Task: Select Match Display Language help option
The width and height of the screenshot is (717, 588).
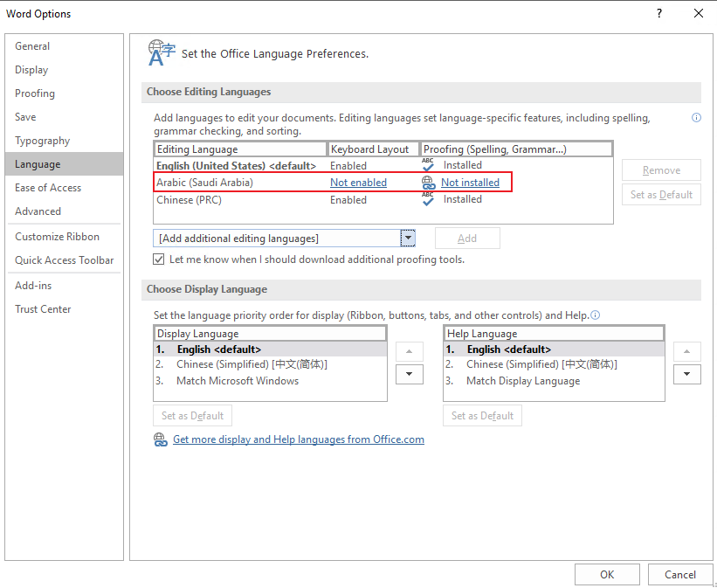Action: (x=554, y=381)
